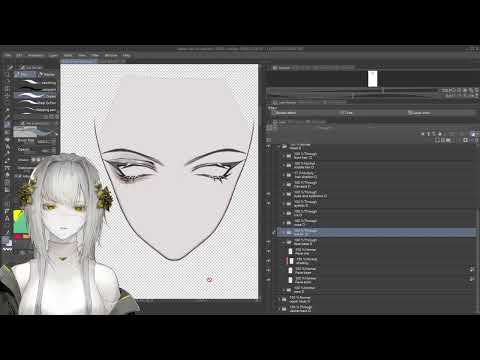The image size is (480, 360).
Task: Click the green color picker square
Action: click(x=20, y=222)
